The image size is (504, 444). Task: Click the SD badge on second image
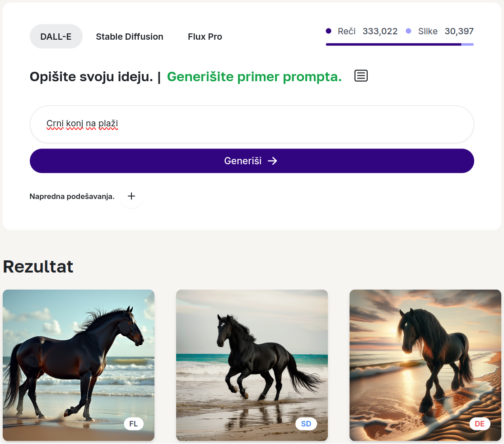tap(306, 424)
